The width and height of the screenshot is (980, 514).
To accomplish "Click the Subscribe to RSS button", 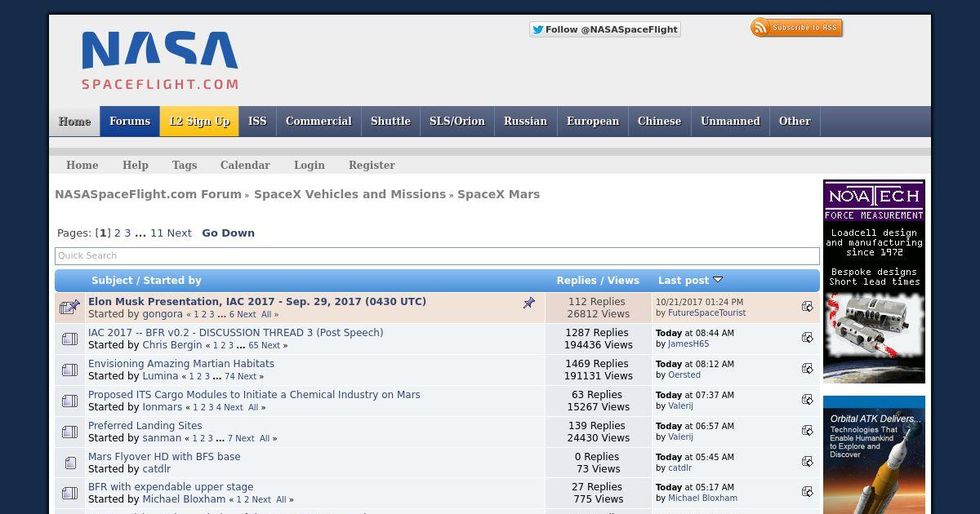I will click(796, 28).
